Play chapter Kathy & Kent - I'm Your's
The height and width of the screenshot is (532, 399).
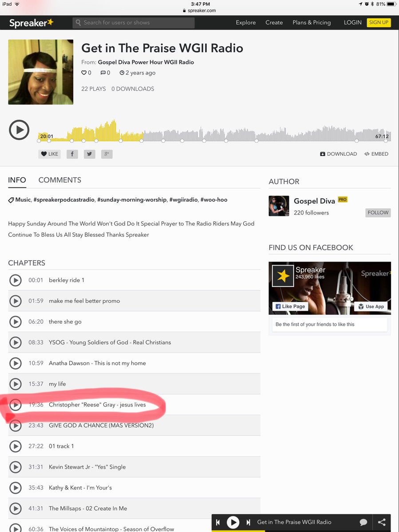[x=16, y=488]
